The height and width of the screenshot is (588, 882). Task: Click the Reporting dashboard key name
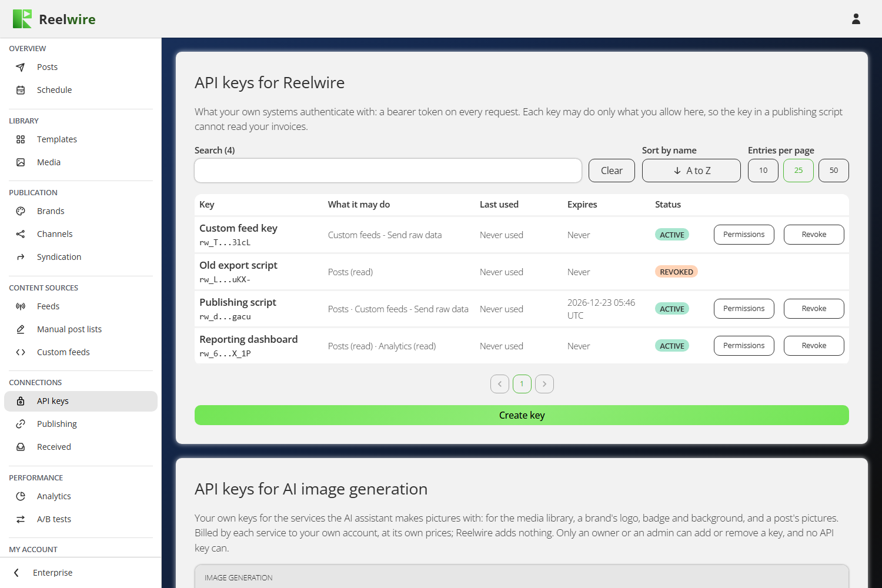click(x=249, y=339)
